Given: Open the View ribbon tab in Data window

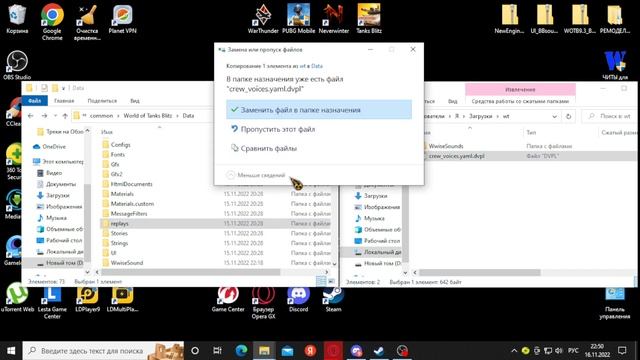Looking at the screenshot, I should (x=135, y=100).
